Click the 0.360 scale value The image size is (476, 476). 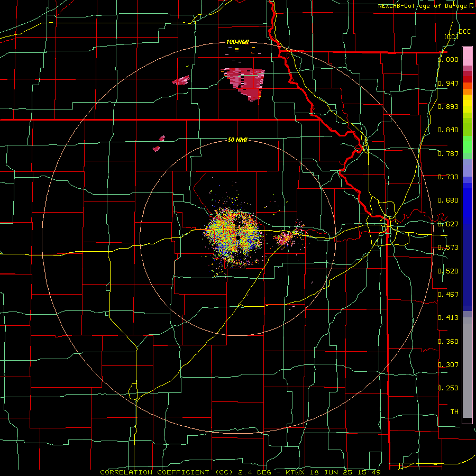[448, 342]
